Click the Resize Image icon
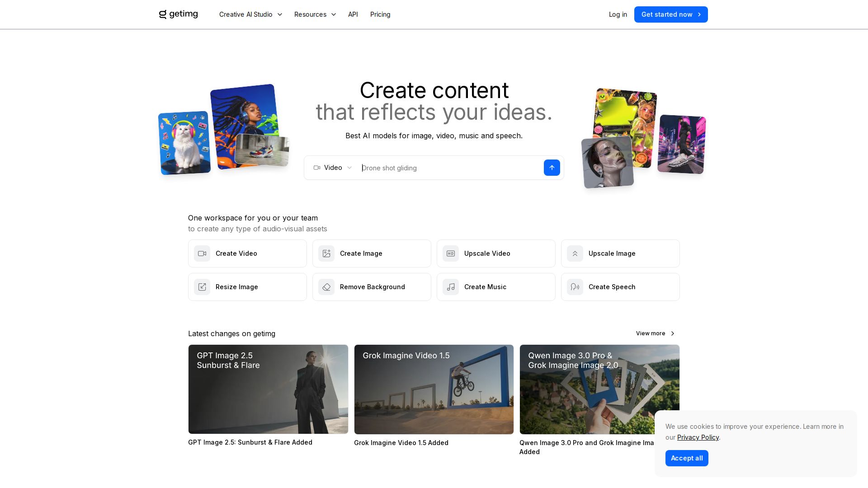Screen dimensions: 868x488 (202, 287)
